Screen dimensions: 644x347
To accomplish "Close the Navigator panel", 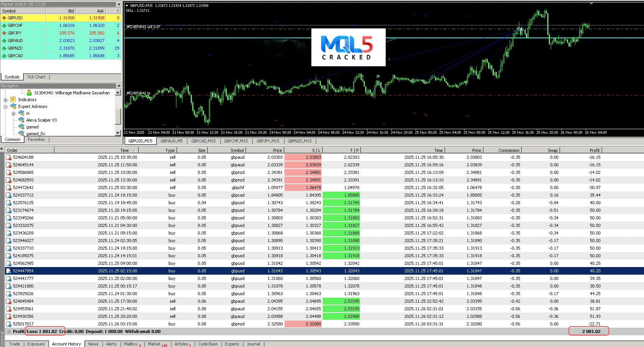I will coord(119,86).
